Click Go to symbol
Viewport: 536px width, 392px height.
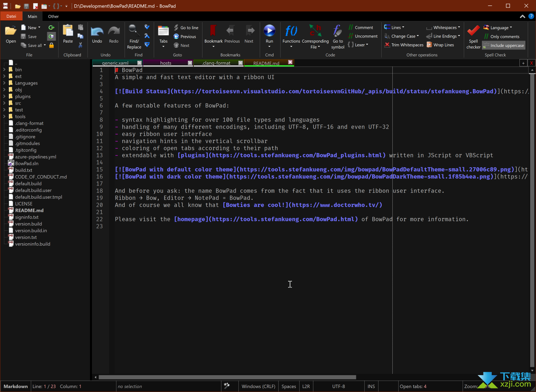tap(338, 37)
